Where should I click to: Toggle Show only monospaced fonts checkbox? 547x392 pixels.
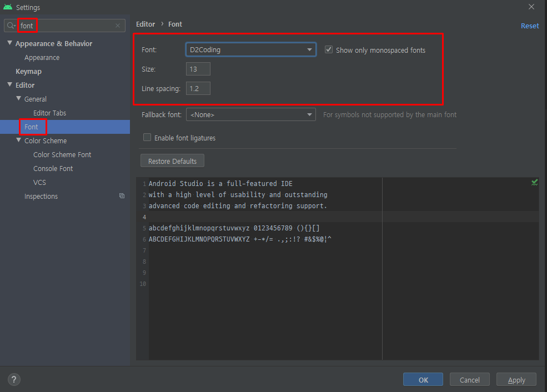tap(329, 49)
